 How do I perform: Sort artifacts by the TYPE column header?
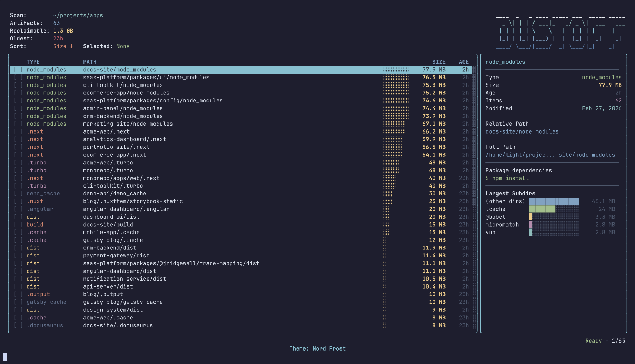click(33, 61)
